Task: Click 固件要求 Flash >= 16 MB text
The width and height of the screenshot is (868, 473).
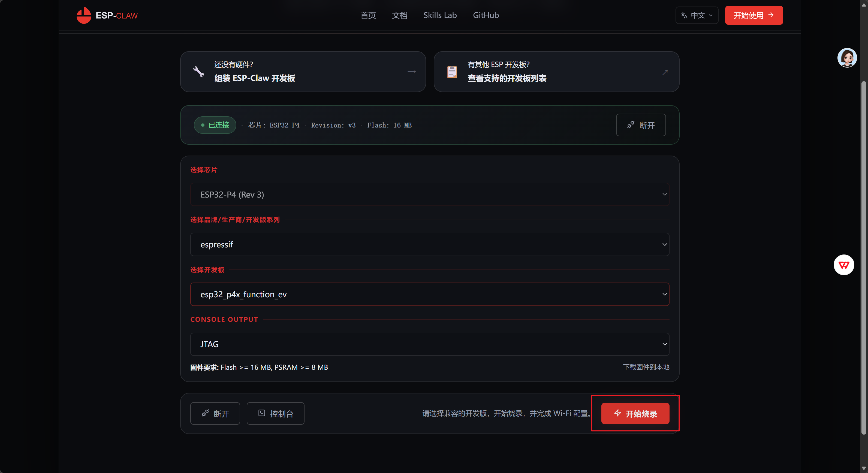Action: [x=259, y=367]
